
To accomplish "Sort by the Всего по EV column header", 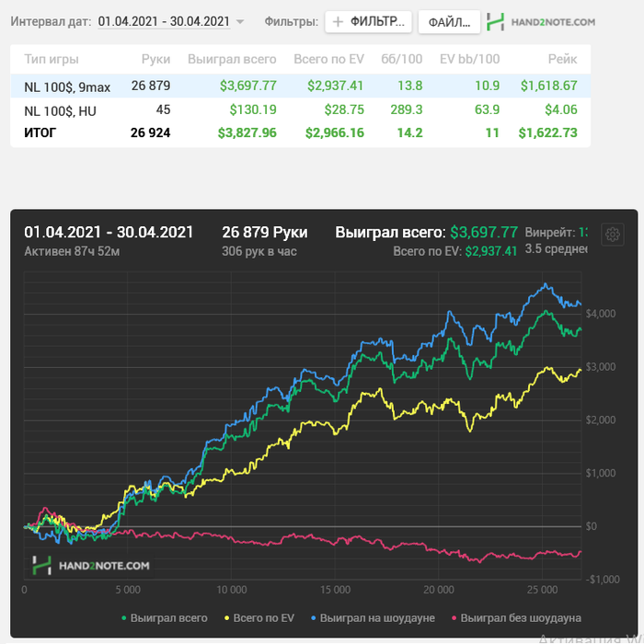I will [328, 59].
